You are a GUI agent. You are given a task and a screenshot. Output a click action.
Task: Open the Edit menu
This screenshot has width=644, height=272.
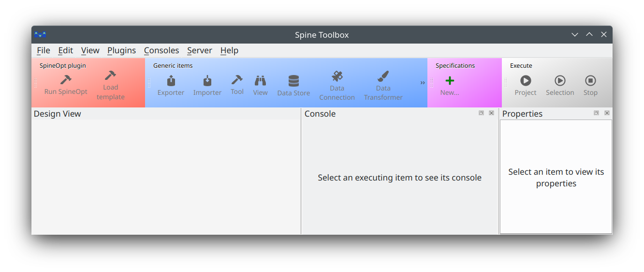coord(66,50)
